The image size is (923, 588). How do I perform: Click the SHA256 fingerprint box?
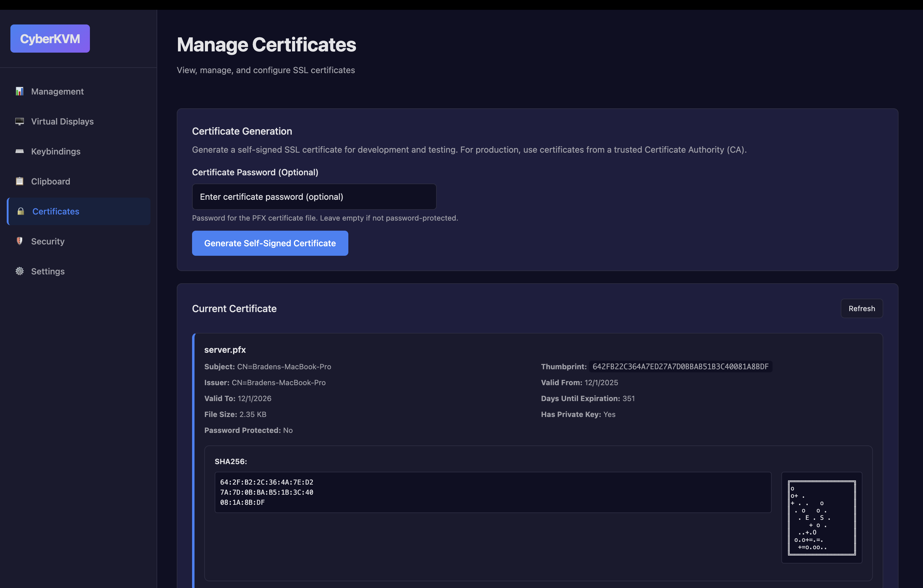point(493,493)
